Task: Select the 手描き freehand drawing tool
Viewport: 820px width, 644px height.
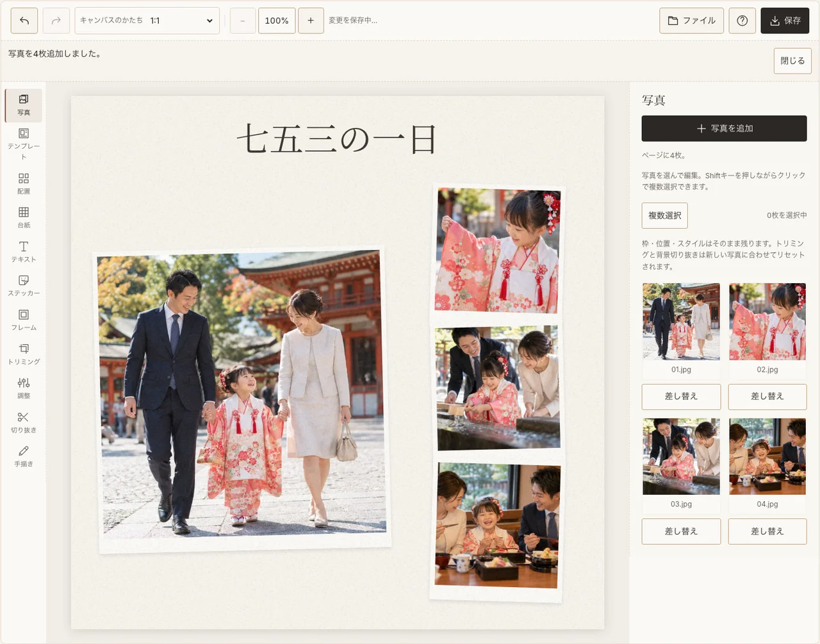Action: (x=24, y=456)
